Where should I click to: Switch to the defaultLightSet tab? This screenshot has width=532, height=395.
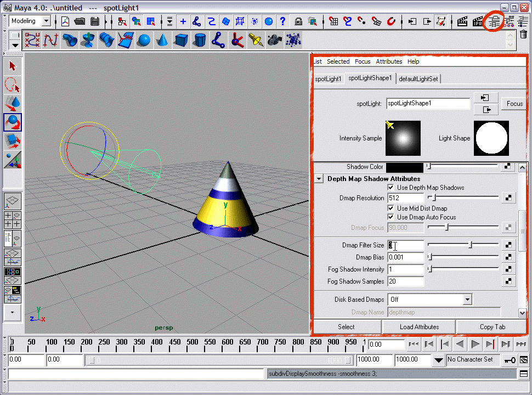pos(418,79)
